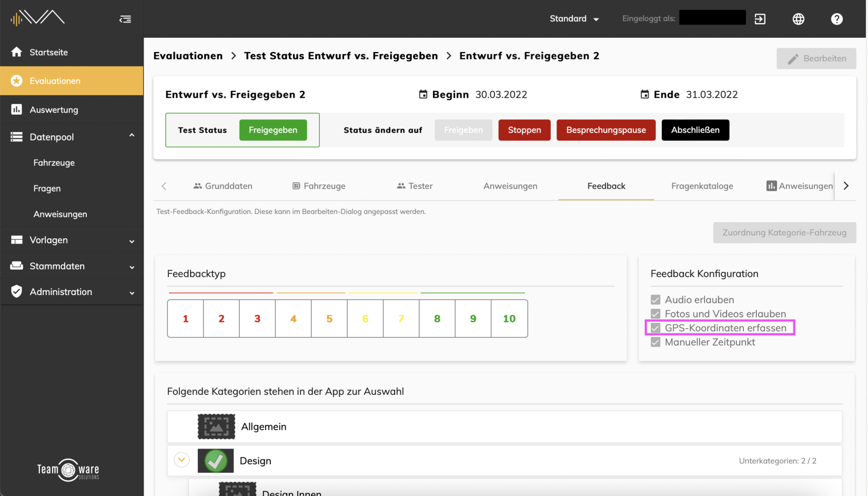Switch to the Tester tab
Image resolution: width=868 pixels, height=496 pixels.
[414, 186]
